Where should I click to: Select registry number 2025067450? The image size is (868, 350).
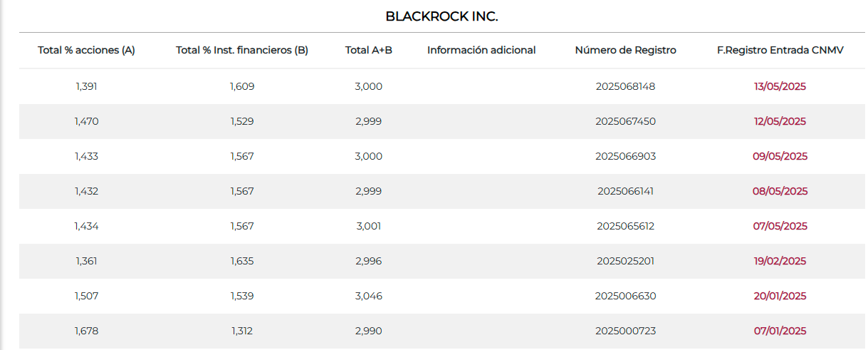click(626, 121)
